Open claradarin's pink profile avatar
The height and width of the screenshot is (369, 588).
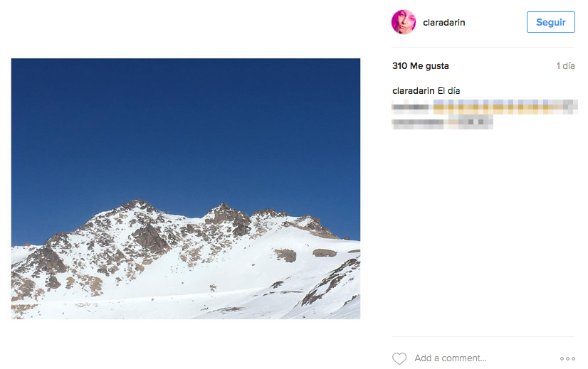coord(404,22)
